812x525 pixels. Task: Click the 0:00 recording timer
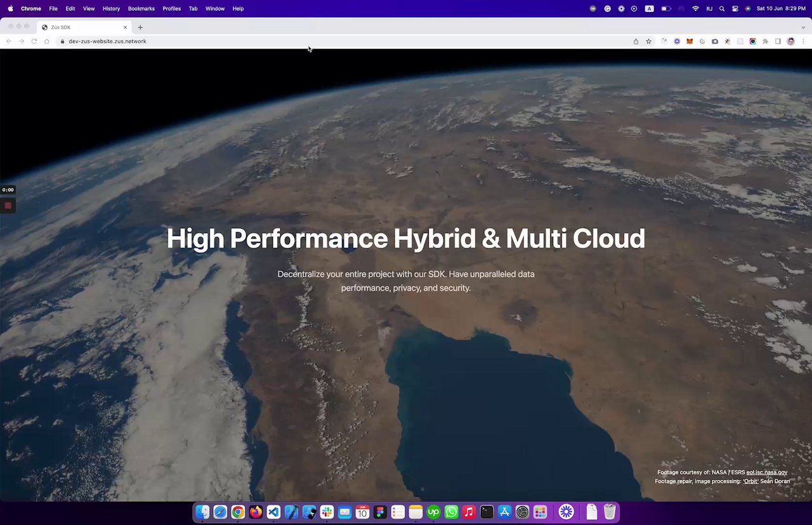[x=8, y=190]
